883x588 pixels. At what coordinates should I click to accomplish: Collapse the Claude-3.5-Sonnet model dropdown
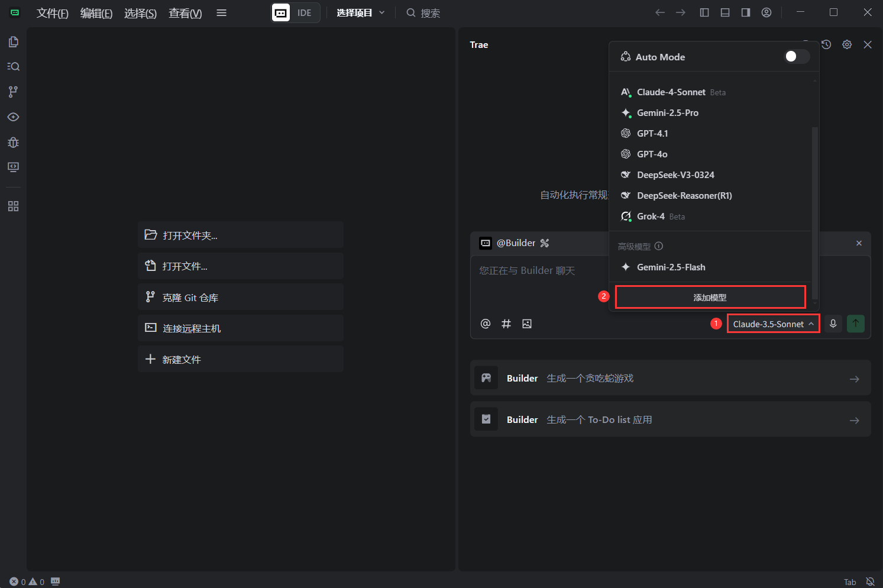pyautogui.click(x=772, y=324)
